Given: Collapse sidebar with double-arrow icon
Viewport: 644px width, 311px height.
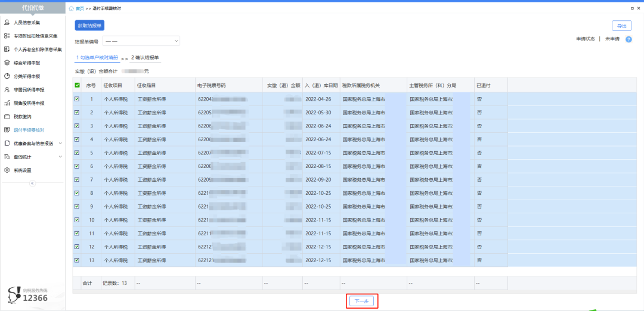Looking at the screenshot, I should [x=32, y=184].
